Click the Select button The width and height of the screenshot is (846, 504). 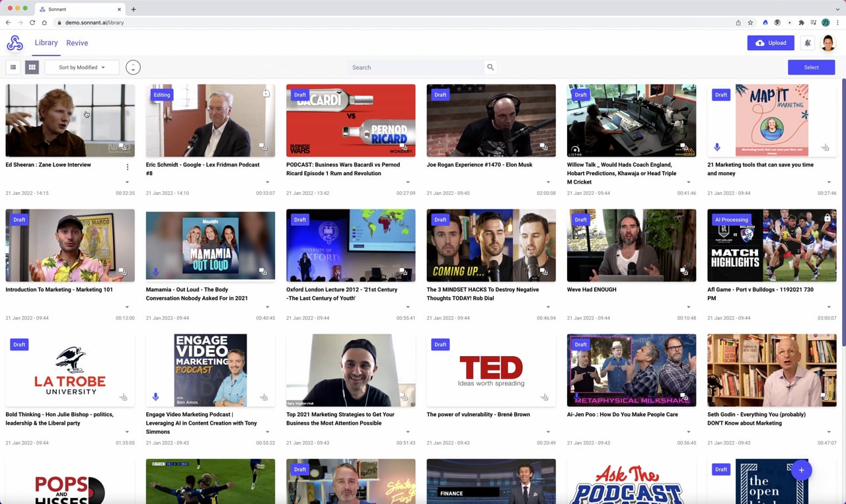click(x=811, y=67)
